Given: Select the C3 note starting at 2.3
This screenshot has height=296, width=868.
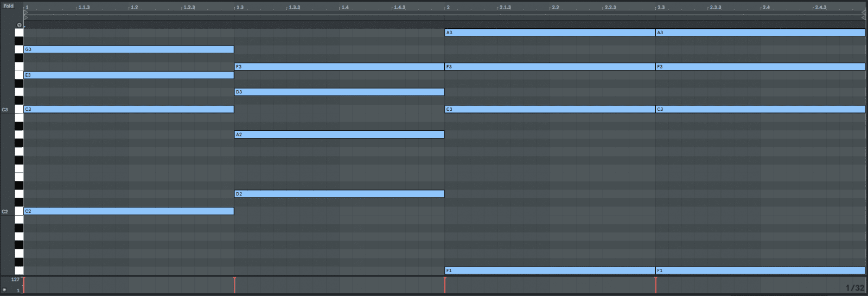Looking at the screenshot, I should point(761,109).
